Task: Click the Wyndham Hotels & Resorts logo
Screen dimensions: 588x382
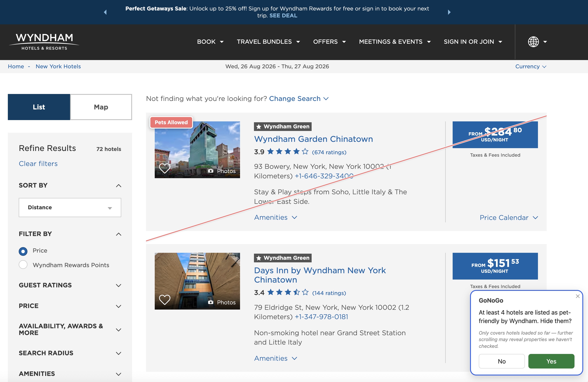Action: [44, 42]
